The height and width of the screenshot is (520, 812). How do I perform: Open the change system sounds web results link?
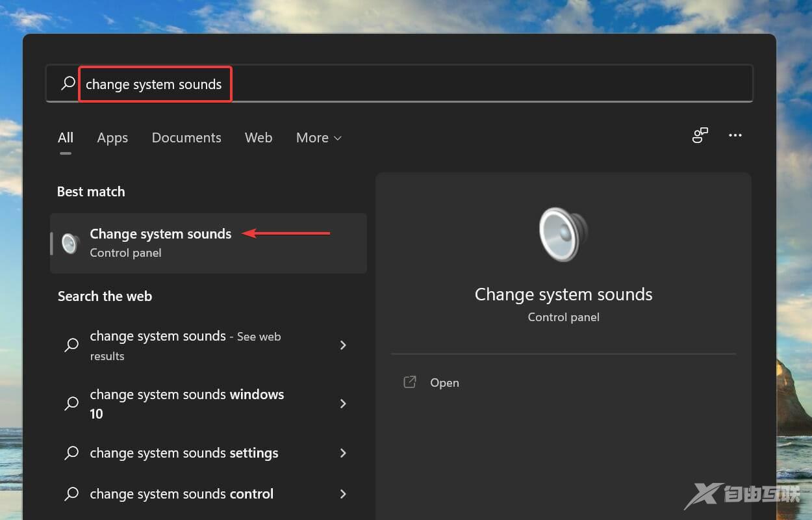pyautogui.click(x=185, y=345)
